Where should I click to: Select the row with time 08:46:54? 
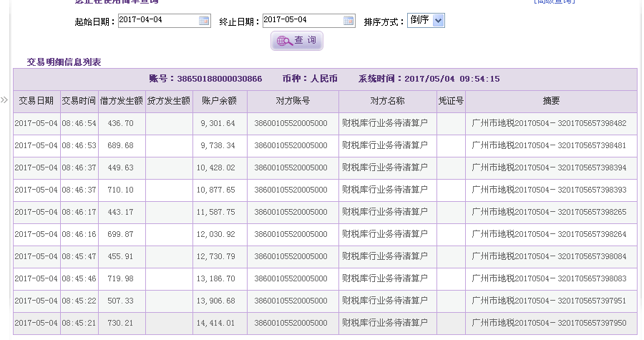coord(79,123)
